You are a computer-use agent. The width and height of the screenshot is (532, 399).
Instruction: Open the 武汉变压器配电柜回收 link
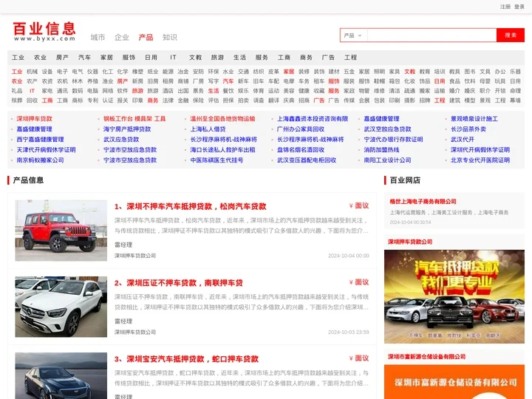pos(307,160)
